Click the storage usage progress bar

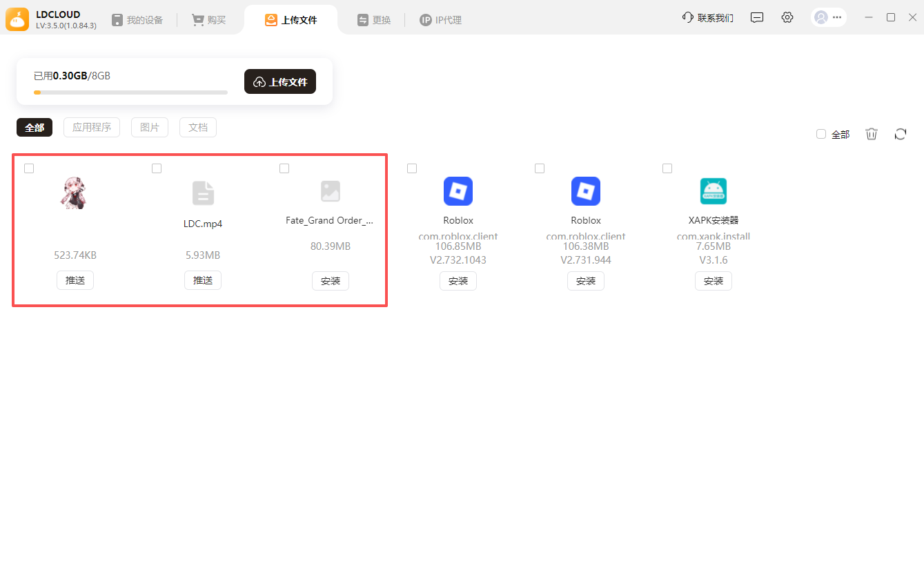130,92
